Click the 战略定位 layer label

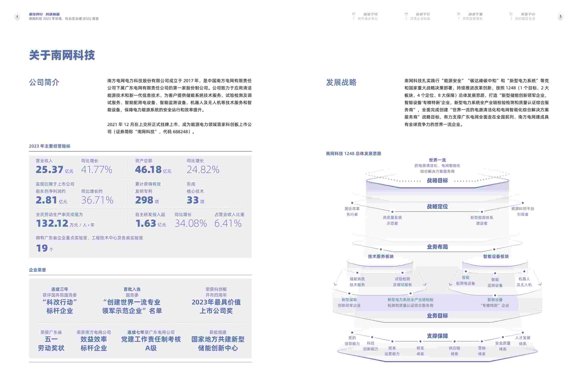coord(437,206)
